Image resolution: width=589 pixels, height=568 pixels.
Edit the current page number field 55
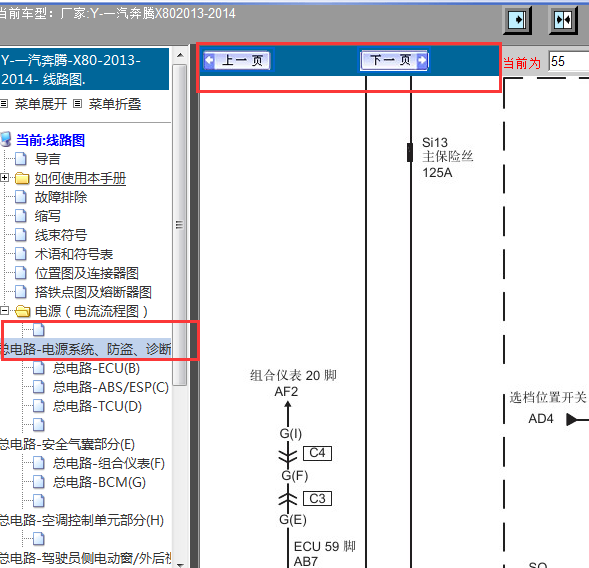point(568,61)
